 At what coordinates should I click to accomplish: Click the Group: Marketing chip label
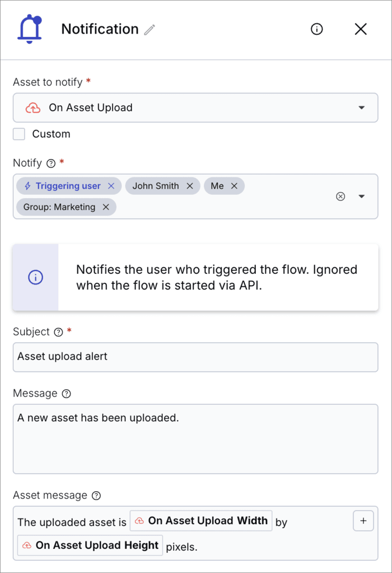pos(59,207)
